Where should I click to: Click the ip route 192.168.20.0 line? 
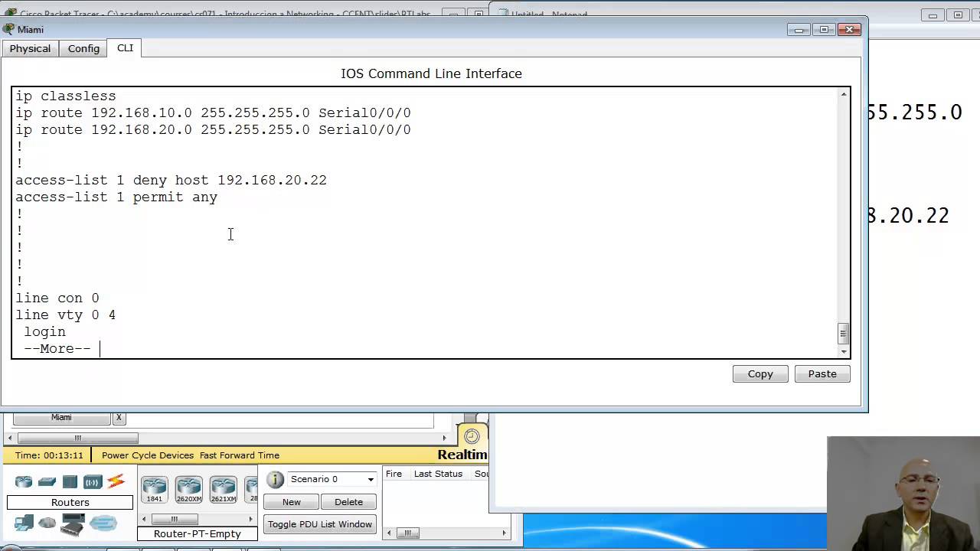[x=213, y=130]
